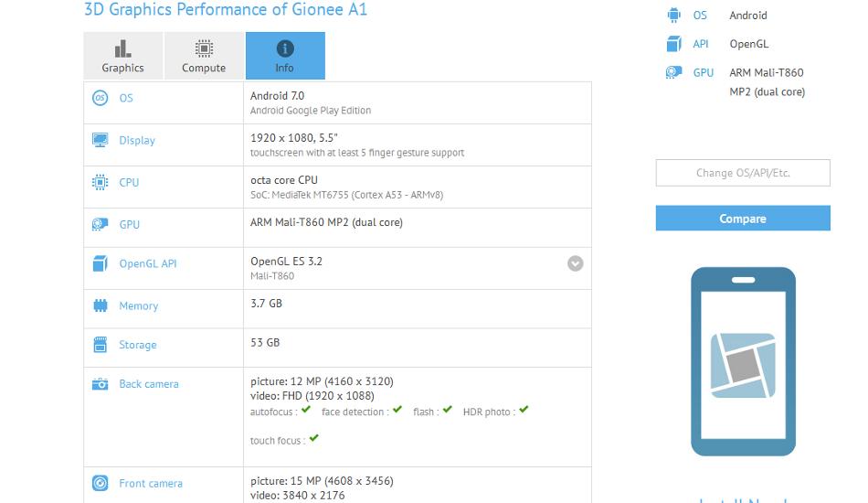This screenshot has width=868, height=503.
Task: Switch to the Compute tab
Action: 204,56
